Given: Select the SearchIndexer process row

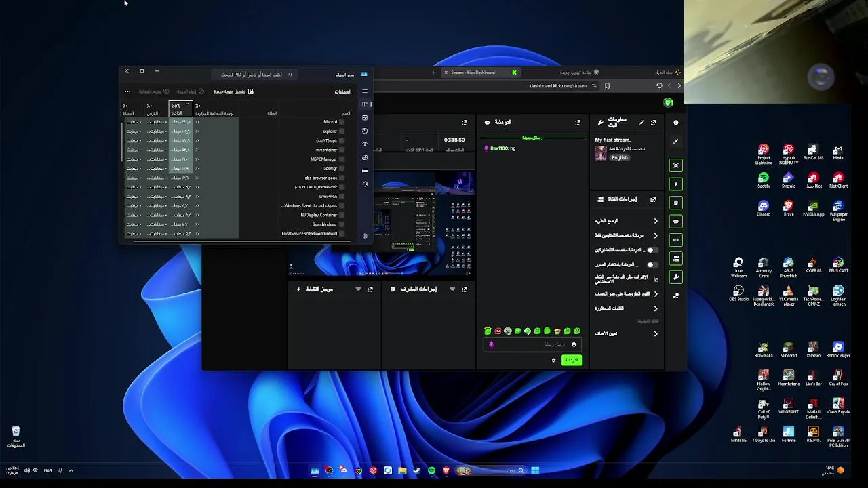Looking at the screenshot, I should pos(234,224).
